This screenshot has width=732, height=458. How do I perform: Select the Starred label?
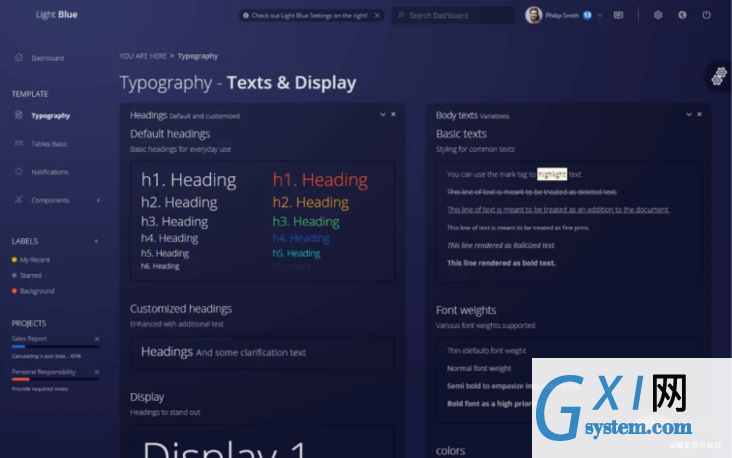[30, 275]
